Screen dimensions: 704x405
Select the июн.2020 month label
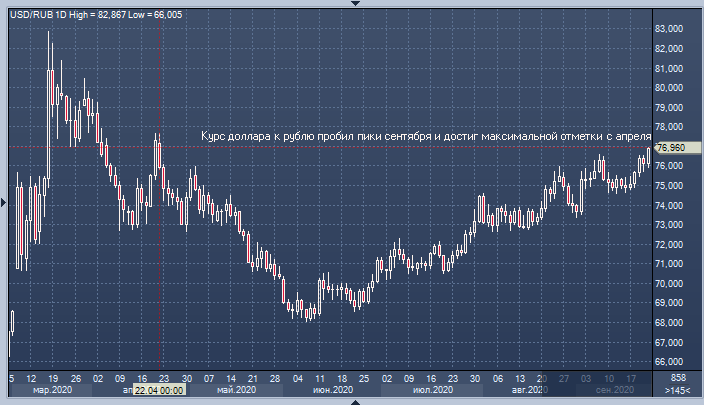click(333, 389)
